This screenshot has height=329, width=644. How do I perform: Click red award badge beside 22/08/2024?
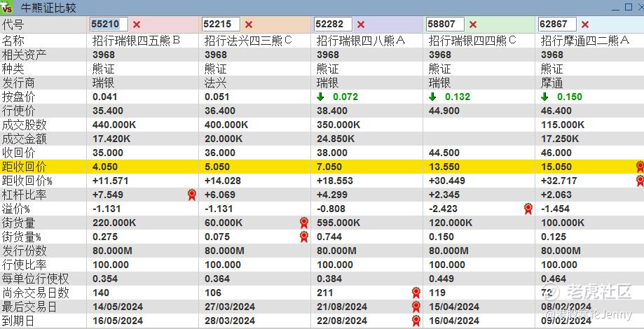tap(416, 321)
